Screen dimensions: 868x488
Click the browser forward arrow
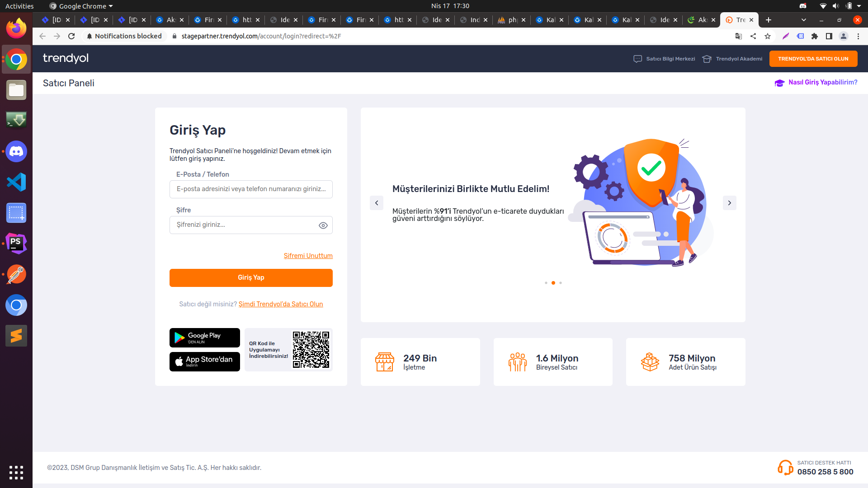[57, 36]
